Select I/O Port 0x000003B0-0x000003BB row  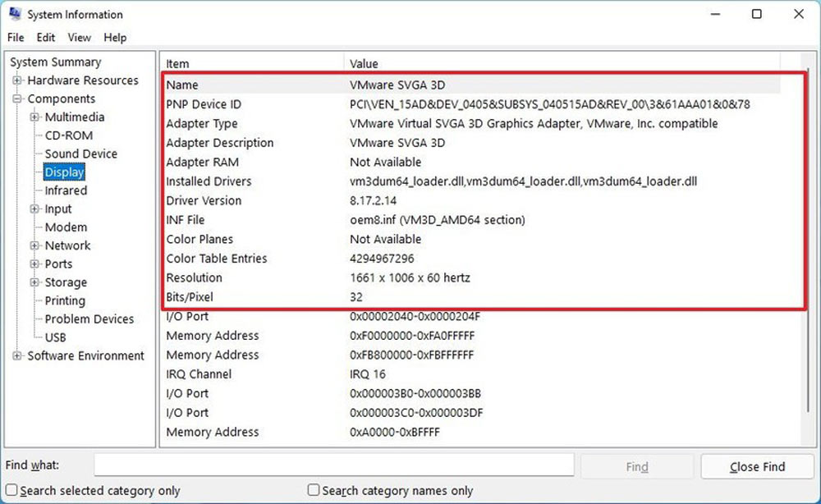470,393
